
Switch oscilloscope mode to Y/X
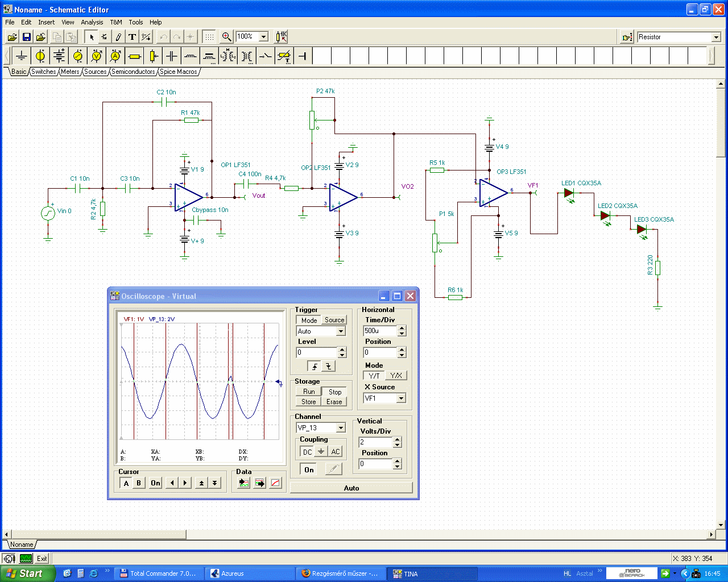396,376
